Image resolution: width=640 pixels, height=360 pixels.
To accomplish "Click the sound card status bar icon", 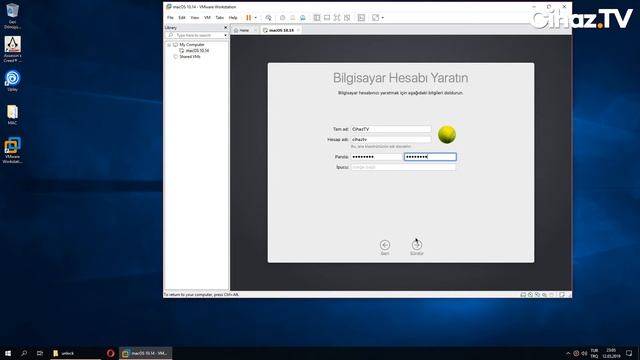I will [x=544, y=295].
